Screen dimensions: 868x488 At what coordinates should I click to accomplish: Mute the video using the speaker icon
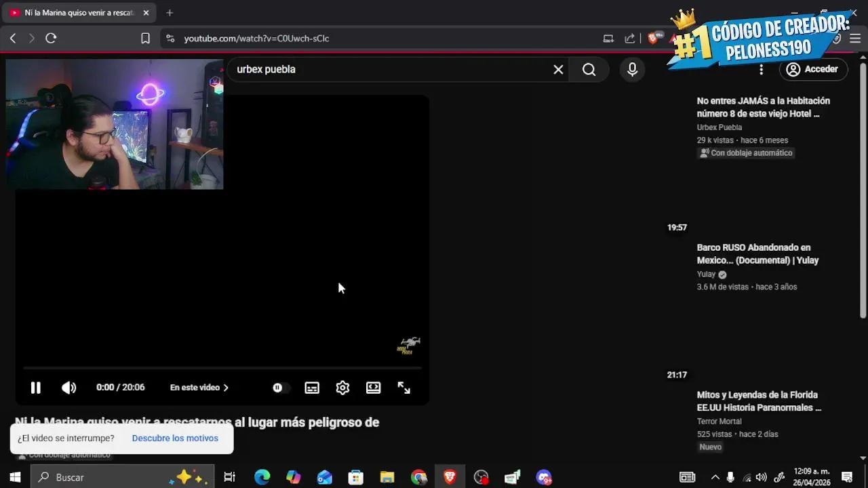pos(68,388)
